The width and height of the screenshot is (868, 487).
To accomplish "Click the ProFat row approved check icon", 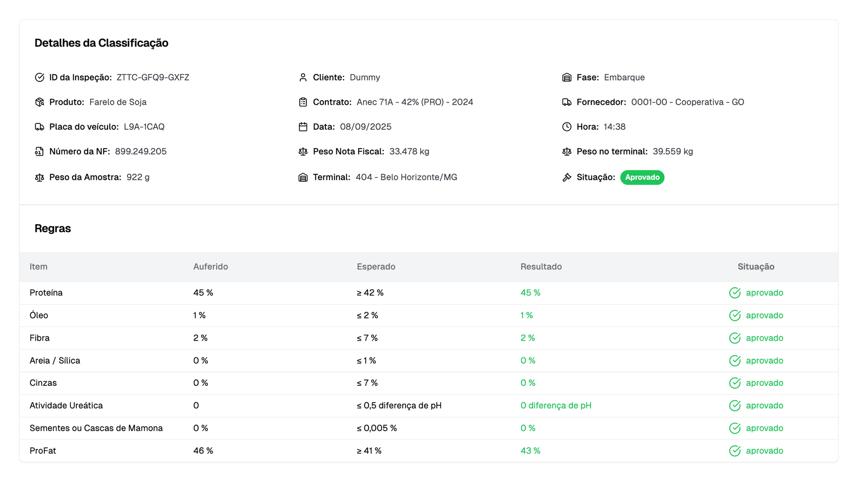I will pyautogui.click(x=735, y=451).
